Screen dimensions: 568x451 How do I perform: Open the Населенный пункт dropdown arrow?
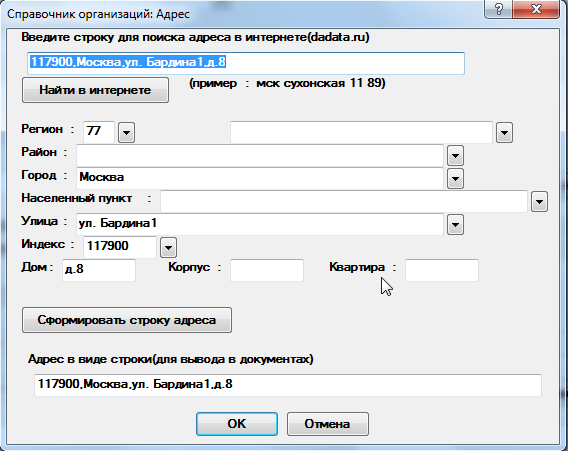539,202
